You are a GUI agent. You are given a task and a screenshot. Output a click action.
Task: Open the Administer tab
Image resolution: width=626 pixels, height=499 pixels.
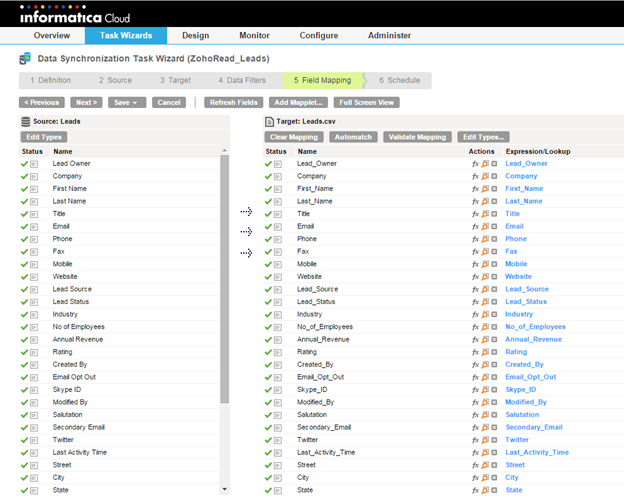[x=389, y=36]
